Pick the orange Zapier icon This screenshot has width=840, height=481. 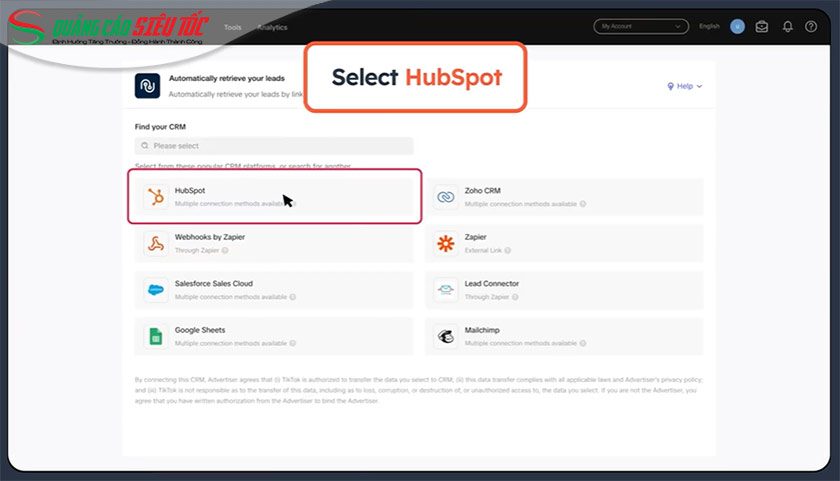click(x=446, y=243)
